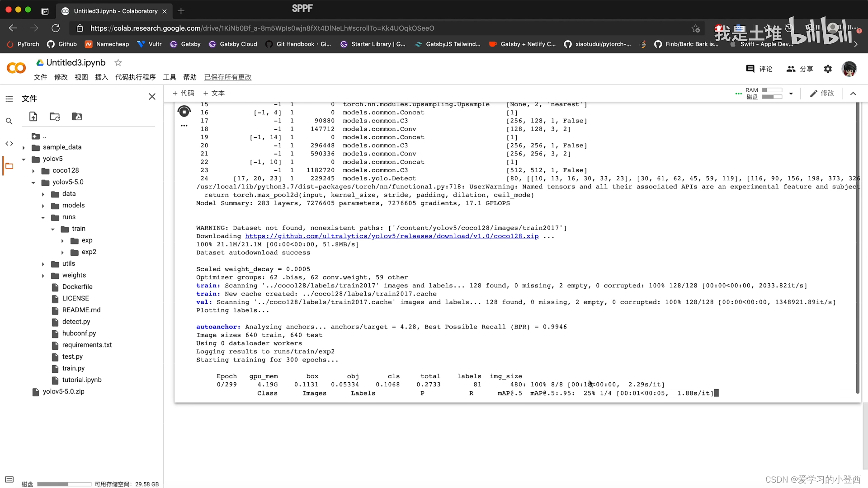Open Colab settings gear

point(828,69)
